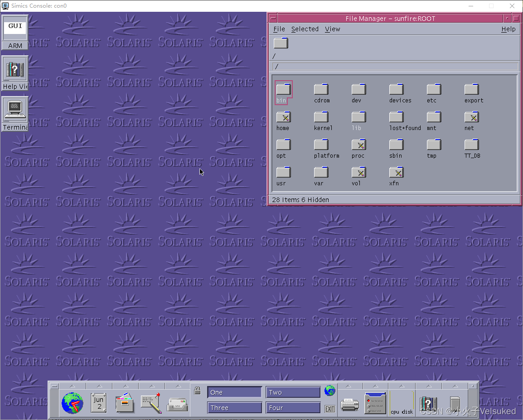523x420 pixels.
Task: Open the Help Manager bookshelf icon
Action: point(429,404)
